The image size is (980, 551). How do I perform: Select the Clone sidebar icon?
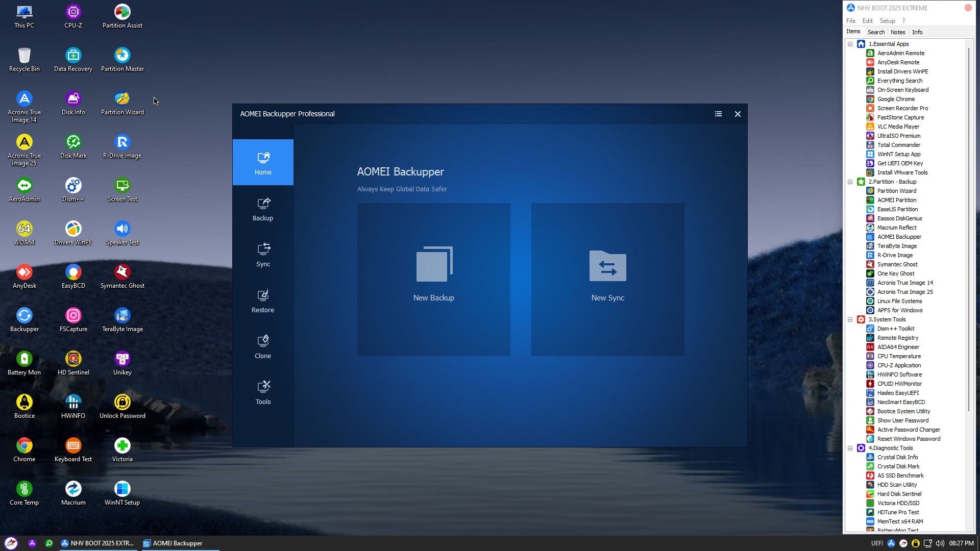pyautogui.click(x=263, y=346)
